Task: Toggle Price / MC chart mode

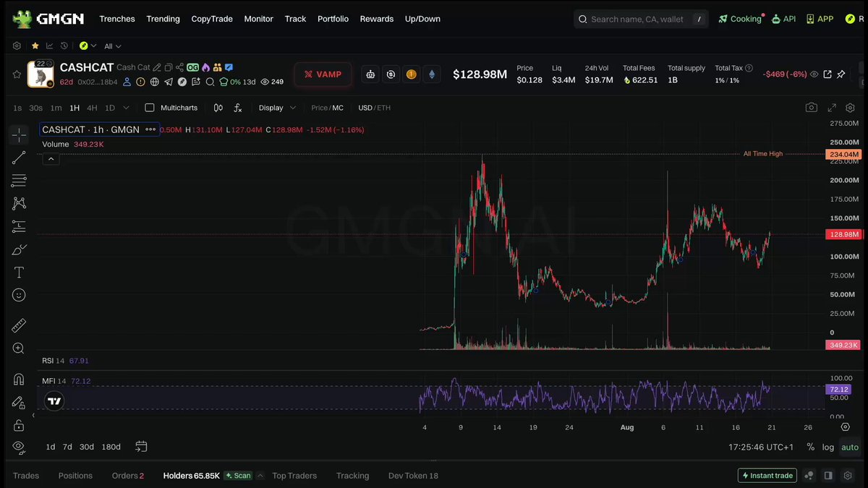Action: pos(327,108)
